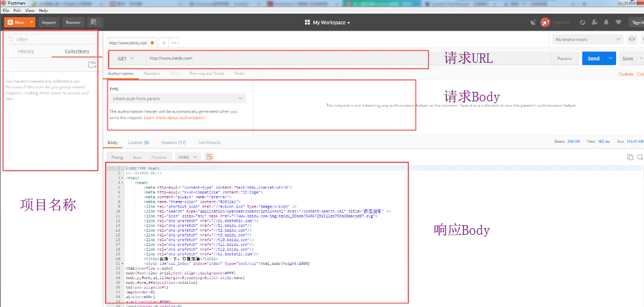Image resolution: width=644 pixels, height=307 pixels.
Task: Open the HTML format dropdown
Action: [188, 157]
